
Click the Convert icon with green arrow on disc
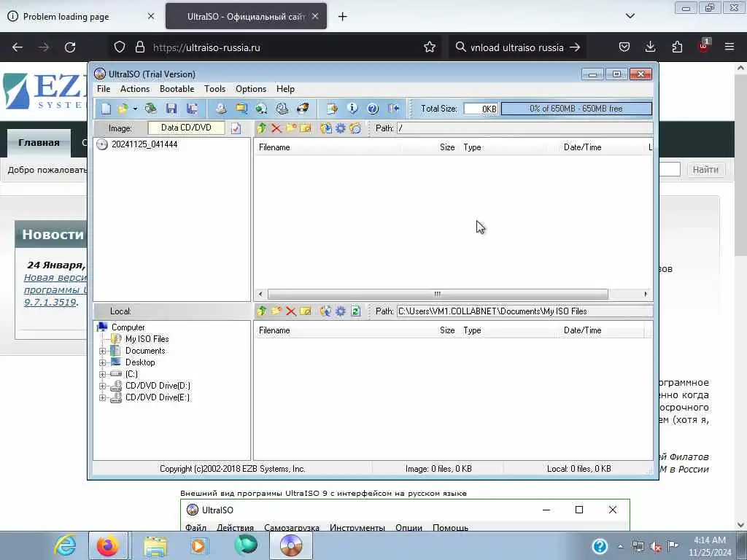(x=262, y=109)
